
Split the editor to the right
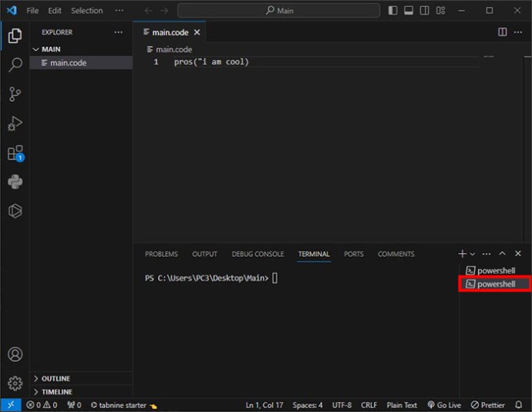coord(503,32)
